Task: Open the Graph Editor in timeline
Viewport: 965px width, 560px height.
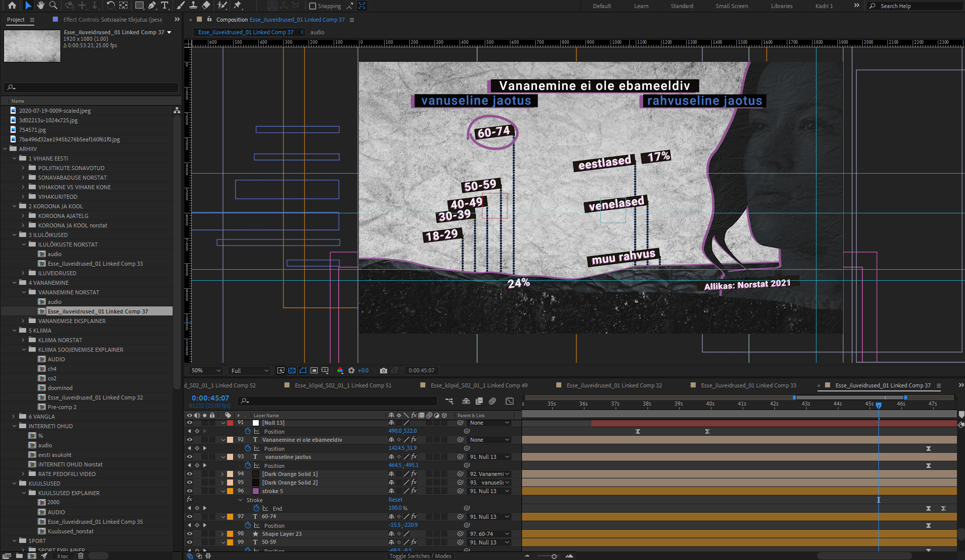Action: click(x=509, y=401)
